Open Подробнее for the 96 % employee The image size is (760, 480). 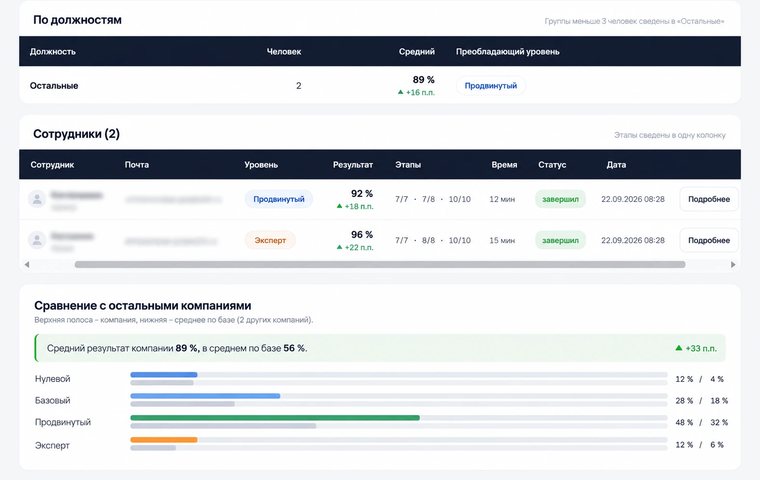click(709, 240)
